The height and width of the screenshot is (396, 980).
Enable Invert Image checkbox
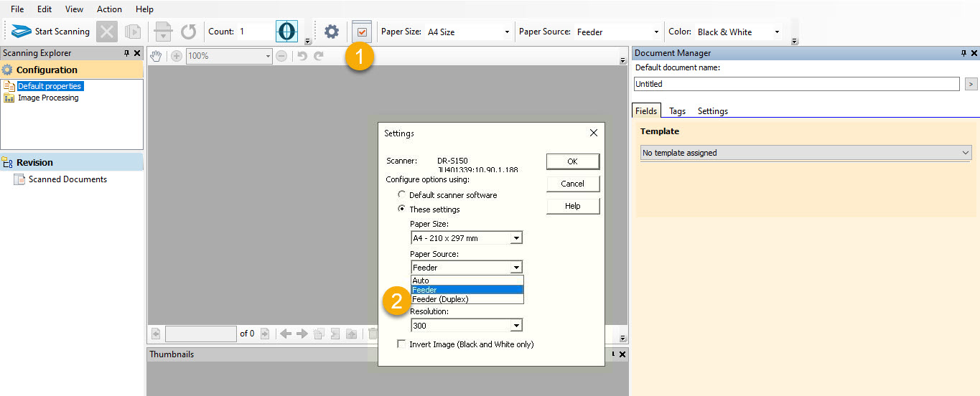[401, 344]
